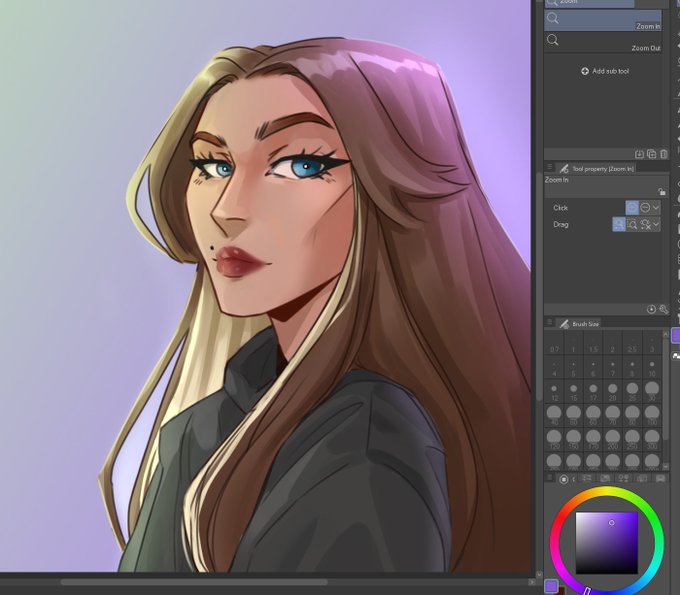The height and width of the screenshot is (595, 680).
Task: Switch to the Color Slider tab
Action: click(587, 478)
